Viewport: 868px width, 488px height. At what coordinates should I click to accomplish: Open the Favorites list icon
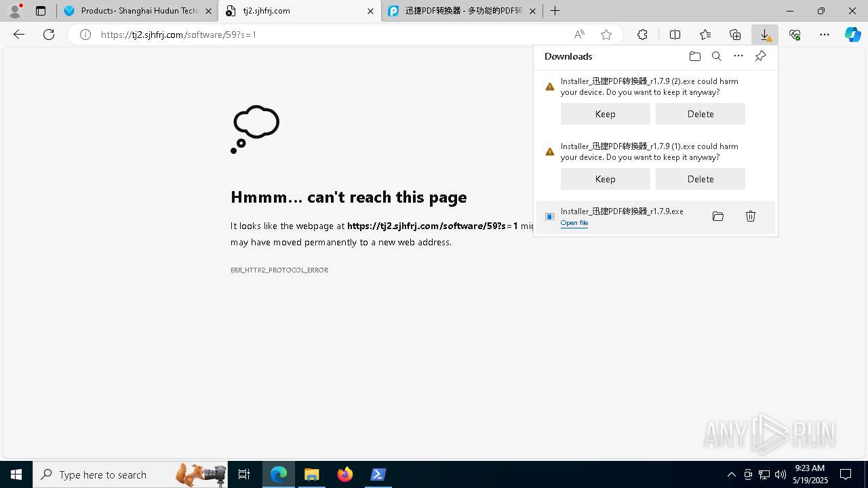click(705, 35)
